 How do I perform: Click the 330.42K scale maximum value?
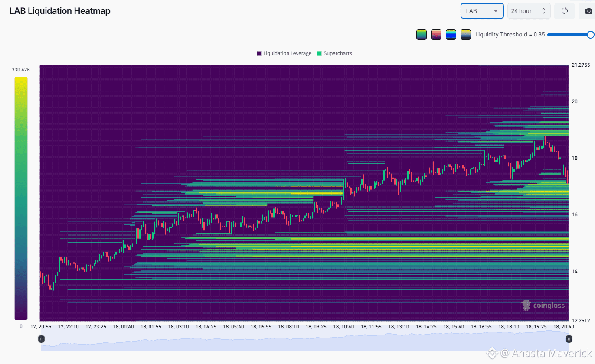pyautogui.click(x=21, y=70)
